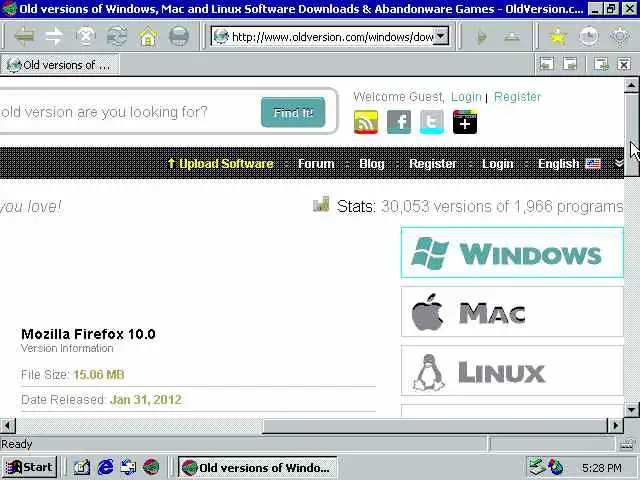Open the Windows Start button

coord(29,467)
